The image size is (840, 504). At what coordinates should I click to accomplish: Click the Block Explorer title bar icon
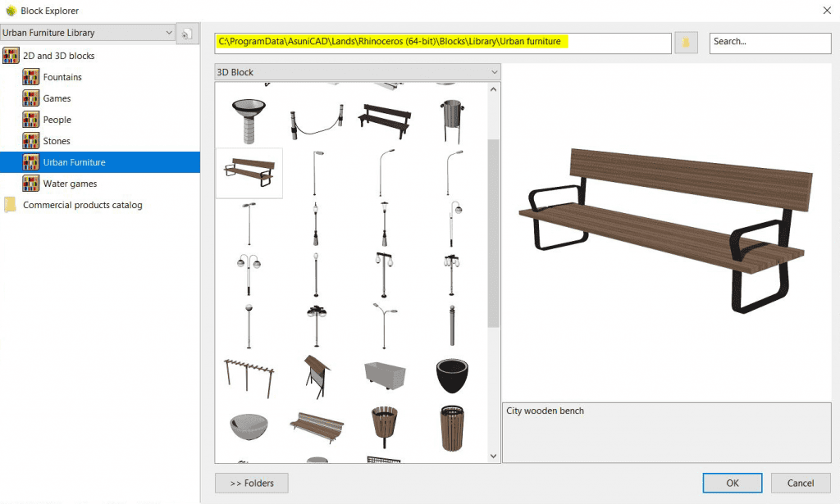(x=11, y=11)
